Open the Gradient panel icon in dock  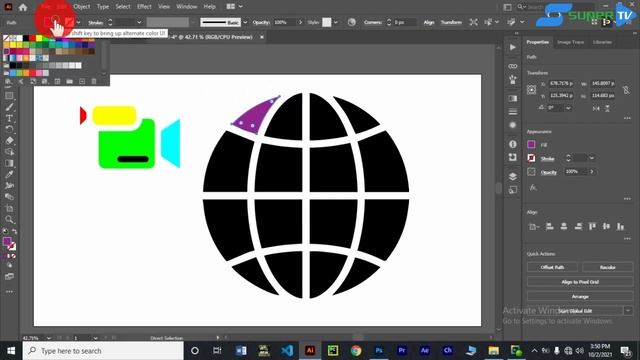tap(513, 98)
